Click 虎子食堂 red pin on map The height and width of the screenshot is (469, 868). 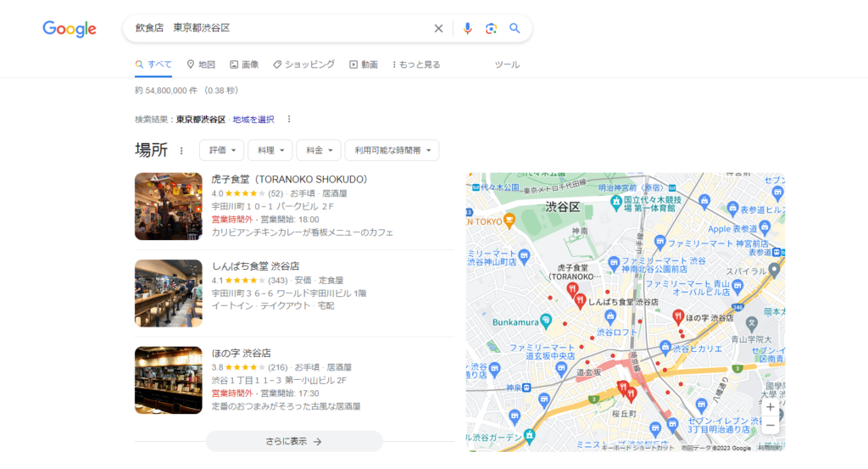(x=572, y=288)
